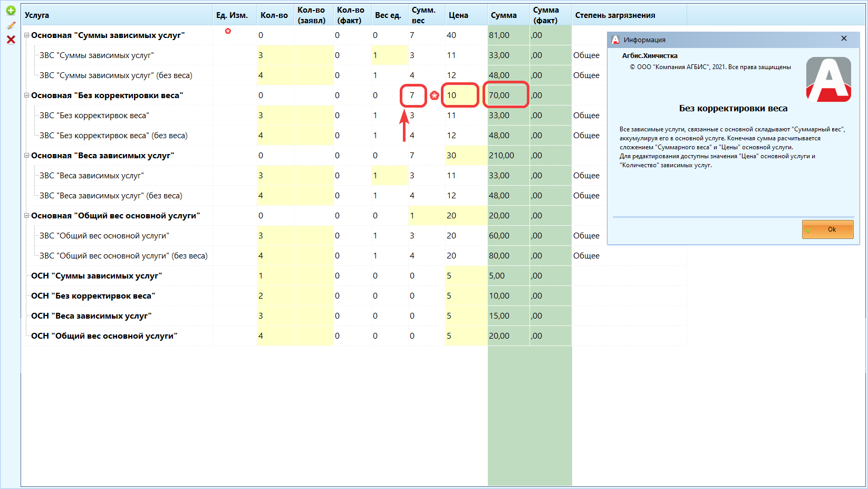Click Общее for ЗВС "Суммы зависимых услуг"

(x=586, y=55)
